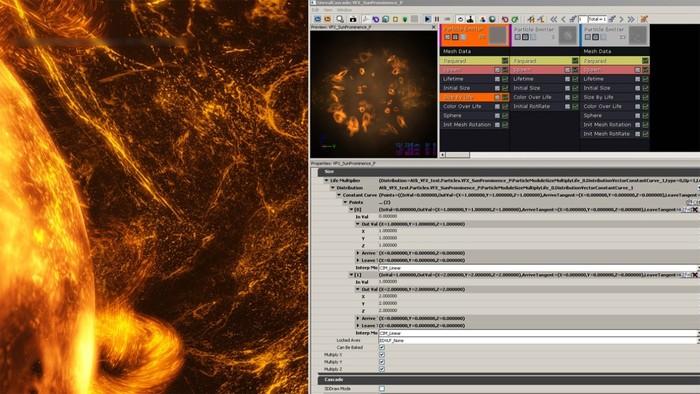The height and width of the screenshot is (394, 700).
Task: Delete point [0] using its X icon
Action: (695, 209)
